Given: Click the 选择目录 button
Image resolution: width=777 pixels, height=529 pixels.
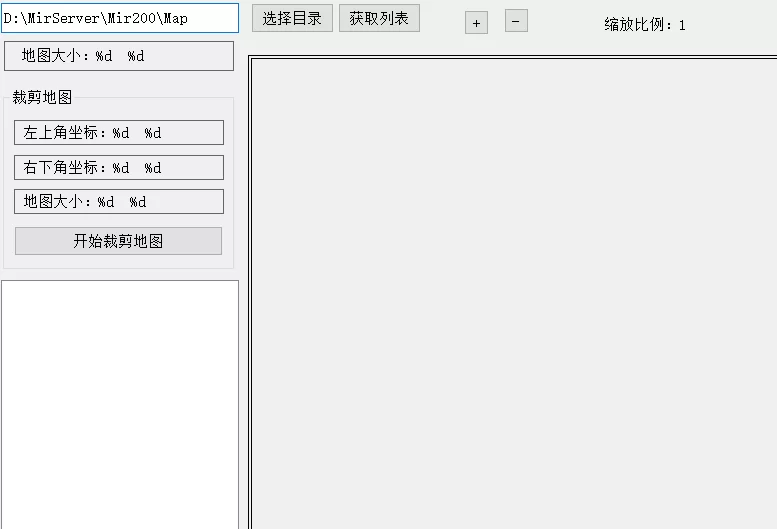Looking at the screenshot, I should click(x=292, y=18).
